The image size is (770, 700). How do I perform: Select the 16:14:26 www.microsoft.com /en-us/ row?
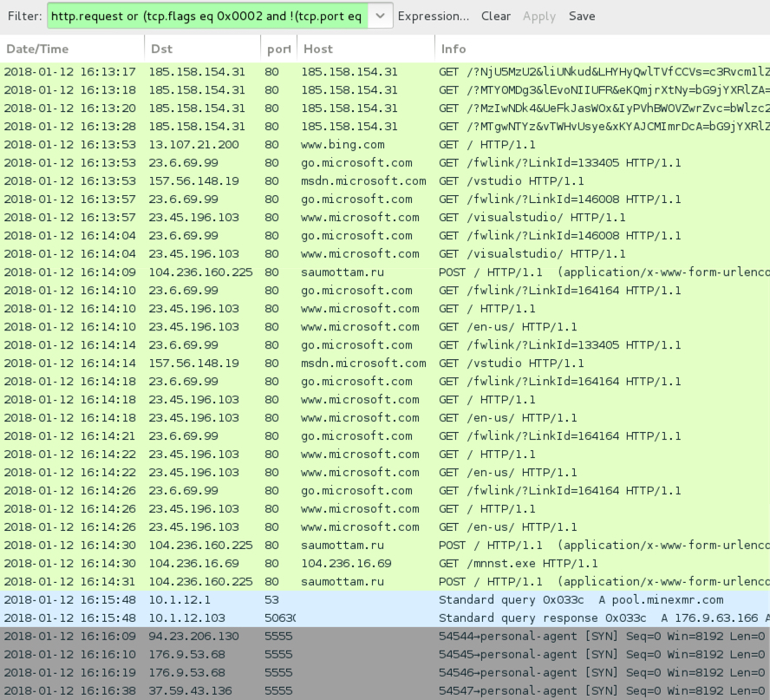click(385, 527)
